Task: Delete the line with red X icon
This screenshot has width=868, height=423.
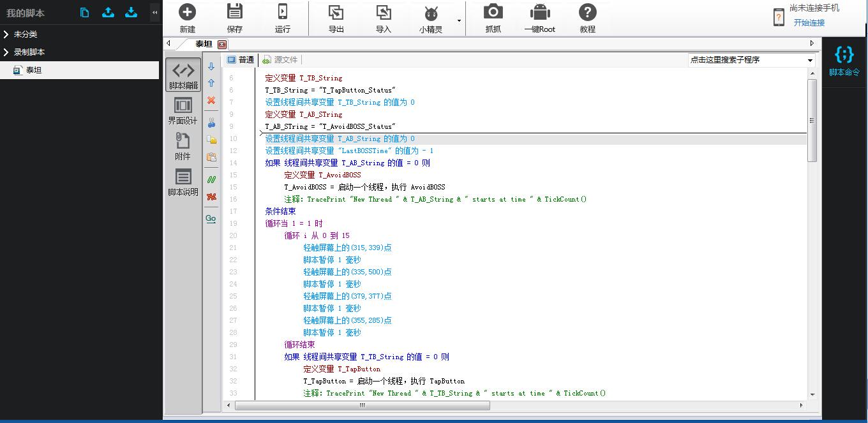Action: coord(211,100)
